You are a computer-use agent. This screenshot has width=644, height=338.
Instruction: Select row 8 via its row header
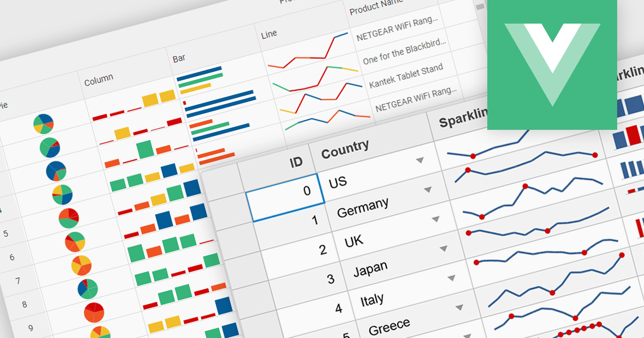(24, 305)
